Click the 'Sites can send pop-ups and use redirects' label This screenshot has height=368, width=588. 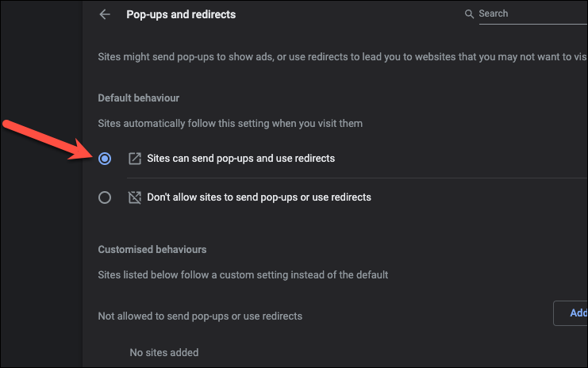[x=241, y=159]
